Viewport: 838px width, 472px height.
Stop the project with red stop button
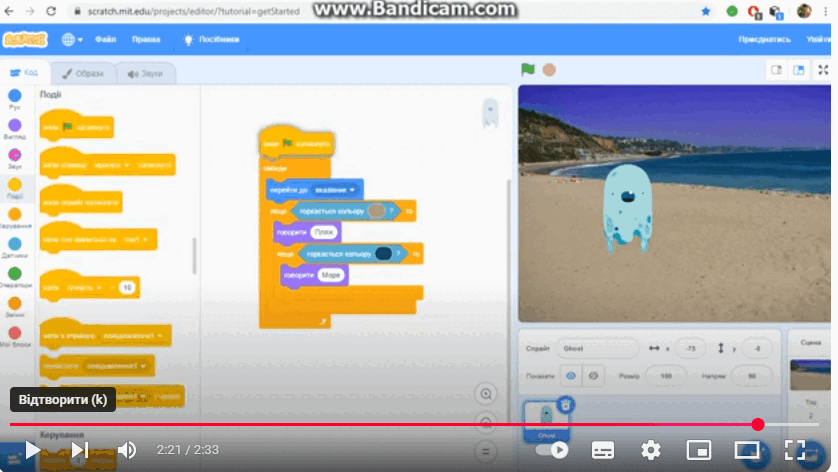(x=549, y=69)
